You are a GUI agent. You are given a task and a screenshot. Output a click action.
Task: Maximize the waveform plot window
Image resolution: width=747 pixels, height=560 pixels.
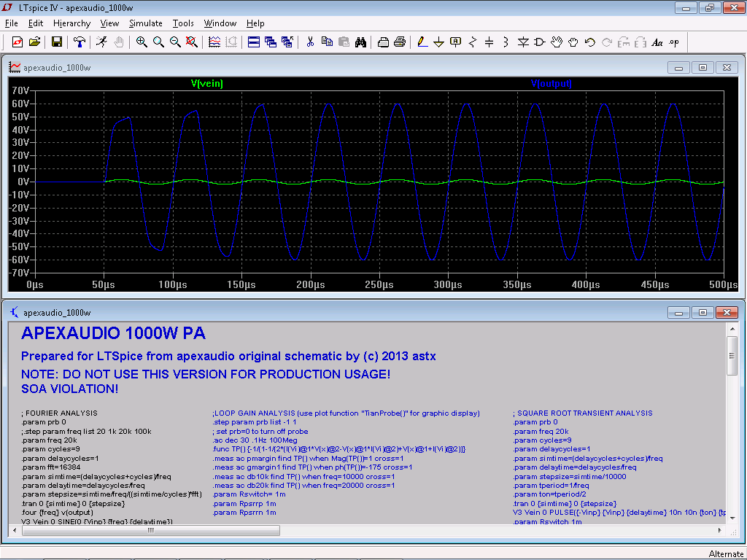[703, 68]
